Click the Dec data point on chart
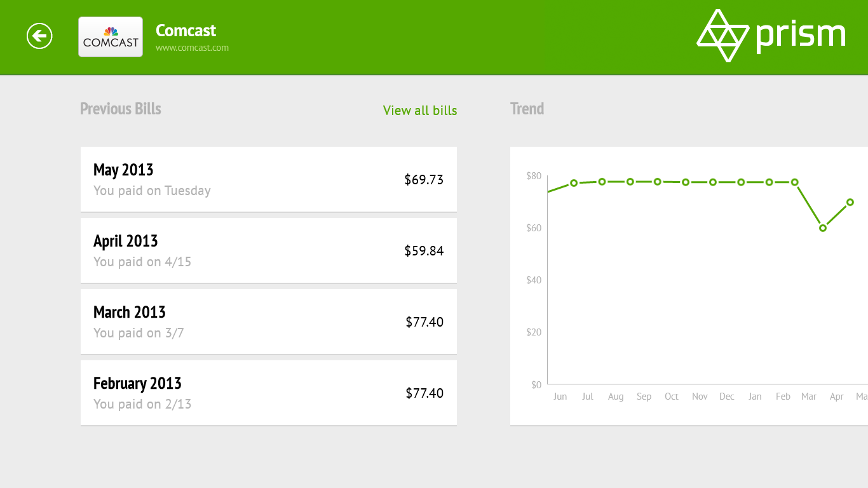This screenshot has height=488, width=868. tap(713, 182)
